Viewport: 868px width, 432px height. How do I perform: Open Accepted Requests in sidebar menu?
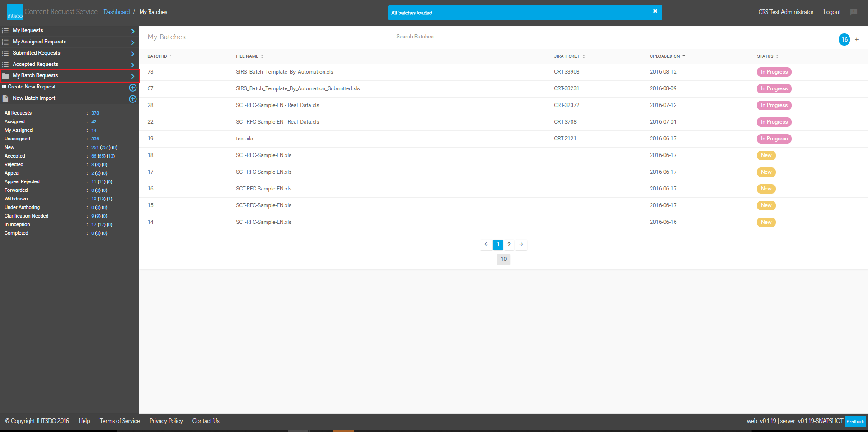click(35, 65)
